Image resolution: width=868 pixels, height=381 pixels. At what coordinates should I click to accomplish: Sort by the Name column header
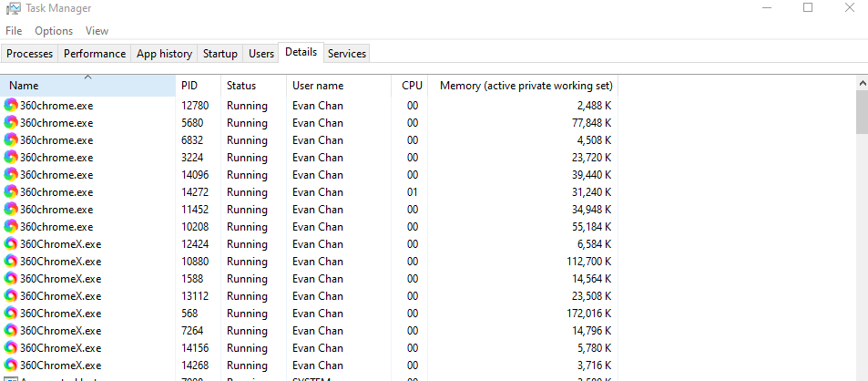[87, 86]
